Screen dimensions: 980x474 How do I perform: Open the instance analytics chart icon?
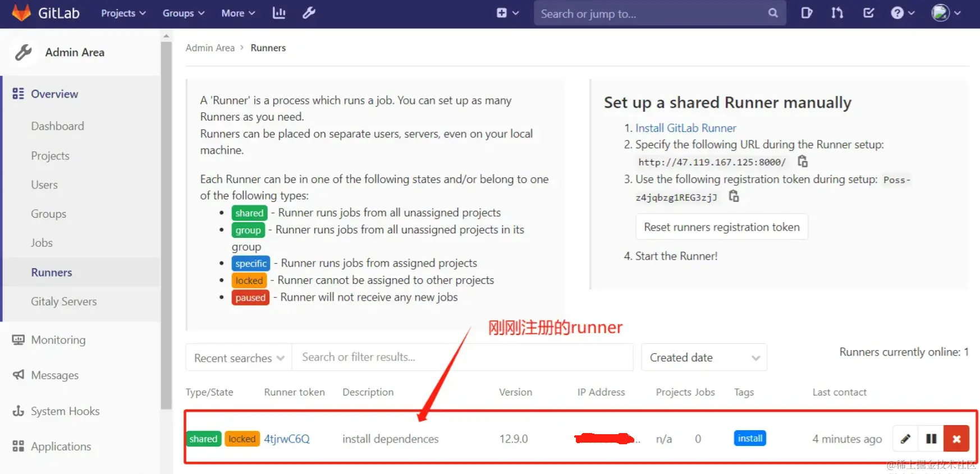tap(279, 13)
